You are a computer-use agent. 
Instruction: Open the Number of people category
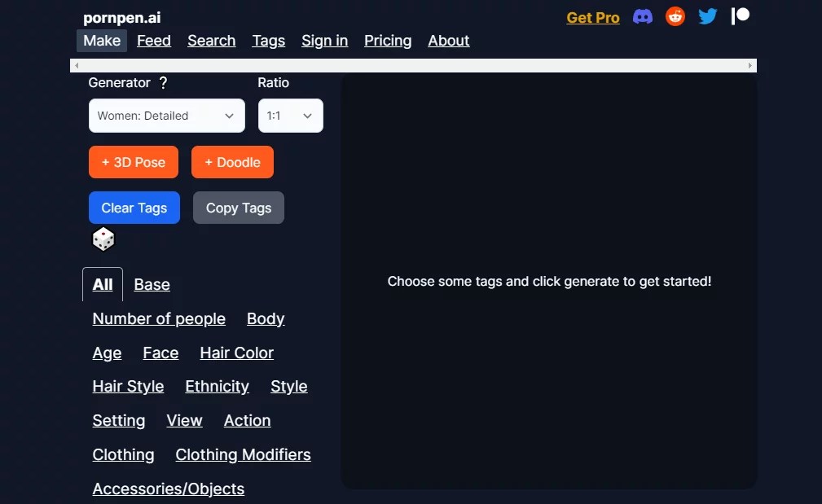tap(159, 319)
